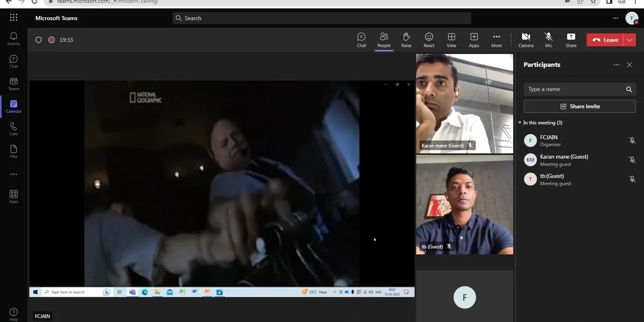The image size is (644, 322).
Task: Open the Chat panel in meeting toolbar
Action: point(361,40)
